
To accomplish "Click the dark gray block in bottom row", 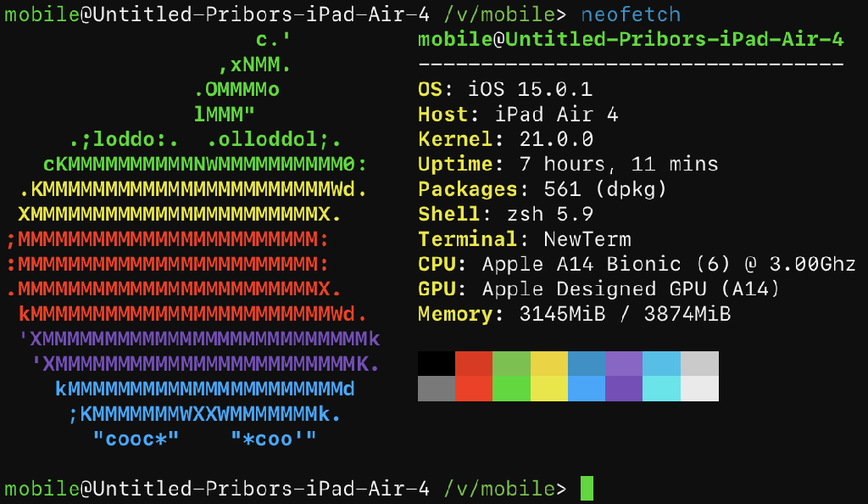I will click(x=437, y=389).
